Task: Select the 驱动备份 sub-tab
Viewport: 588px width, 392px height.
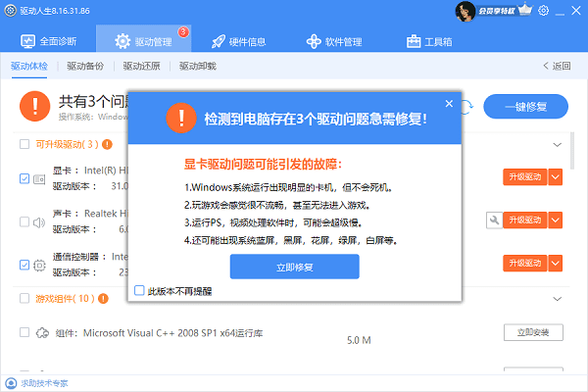Action: pos(85,66)
